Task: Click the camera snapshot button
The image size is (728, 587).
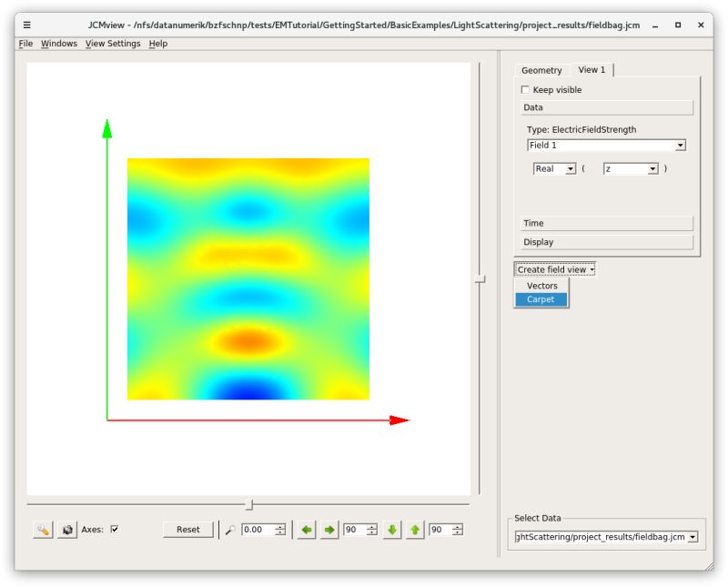Action: click(67, 530)
